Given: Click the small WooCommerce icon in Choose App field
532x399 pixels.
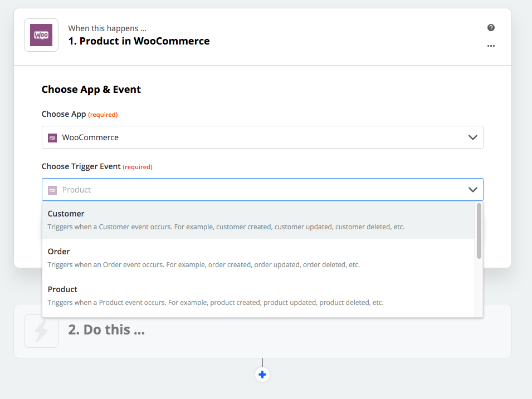Looking at the screenshot, I should click(52, 137).
